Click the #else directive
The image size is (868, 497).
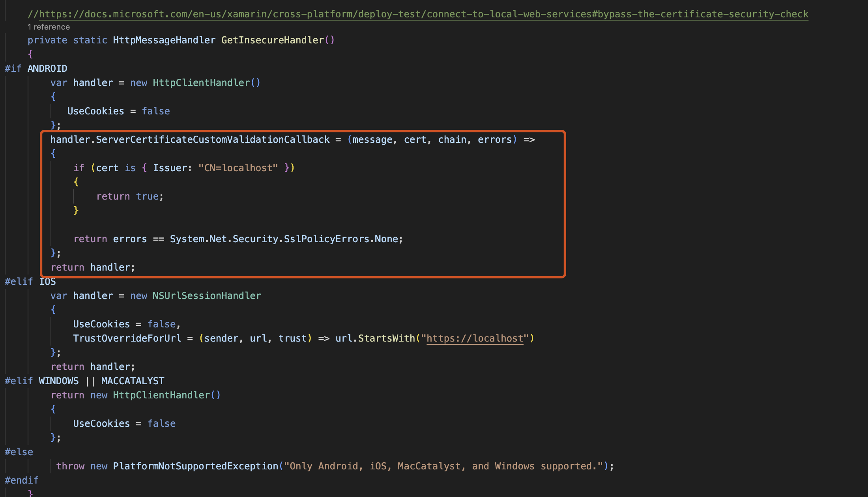point(19,452)
